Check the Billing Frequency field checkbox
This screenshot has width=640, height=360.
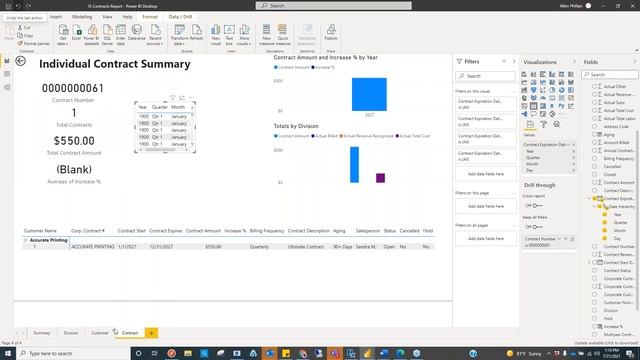pyautogui.click(x=595, y=158)
